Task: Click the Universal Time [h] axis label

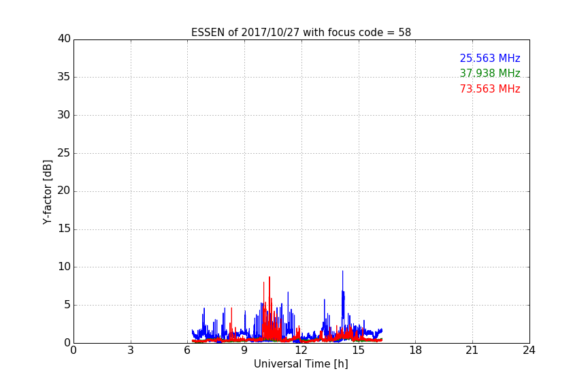Action: tap(301, 364)
